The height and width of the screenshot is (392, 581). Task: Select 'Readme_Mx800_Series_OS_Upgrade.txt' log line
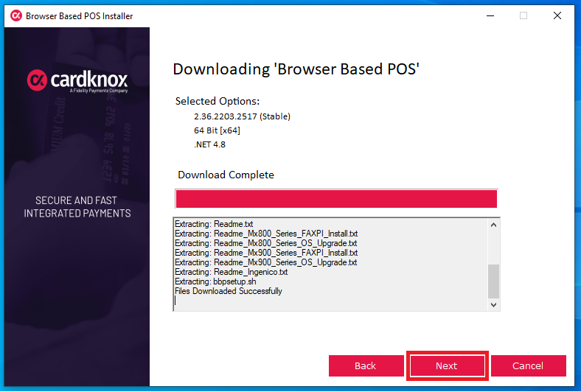265,243
